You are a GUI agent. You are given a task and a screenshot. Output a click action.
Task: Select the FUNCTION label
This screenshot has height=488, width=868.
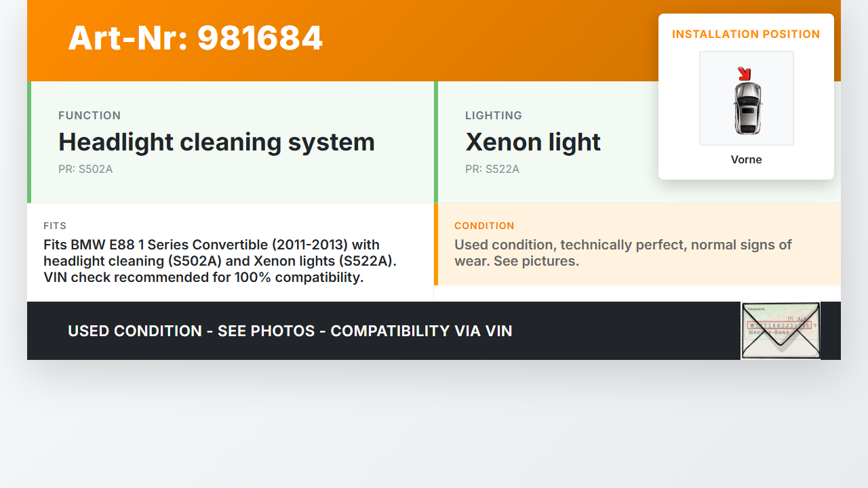(x=90, y=116)
